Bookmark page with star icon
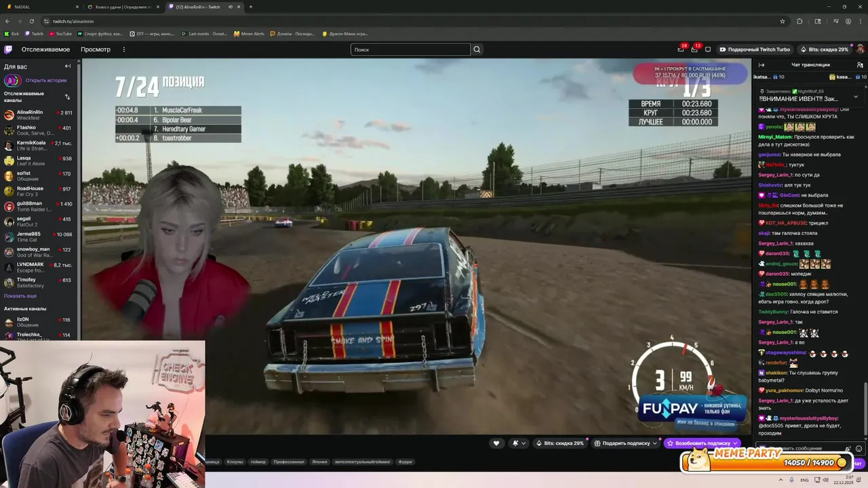Viewport: 868px width, 488px height. (783, 21)
